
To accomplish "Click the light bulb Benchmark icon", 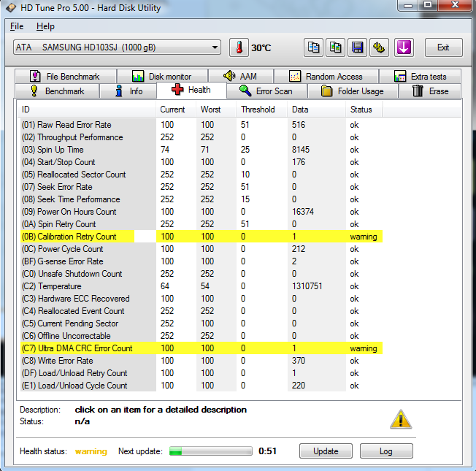I will point(34,91).
